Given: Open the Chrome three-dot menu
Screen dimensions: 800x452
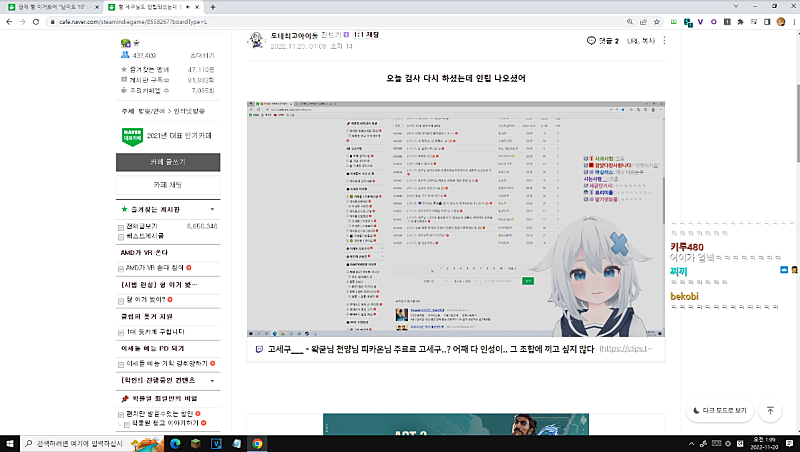Looking at the screenshot, I should click(794, 22).
